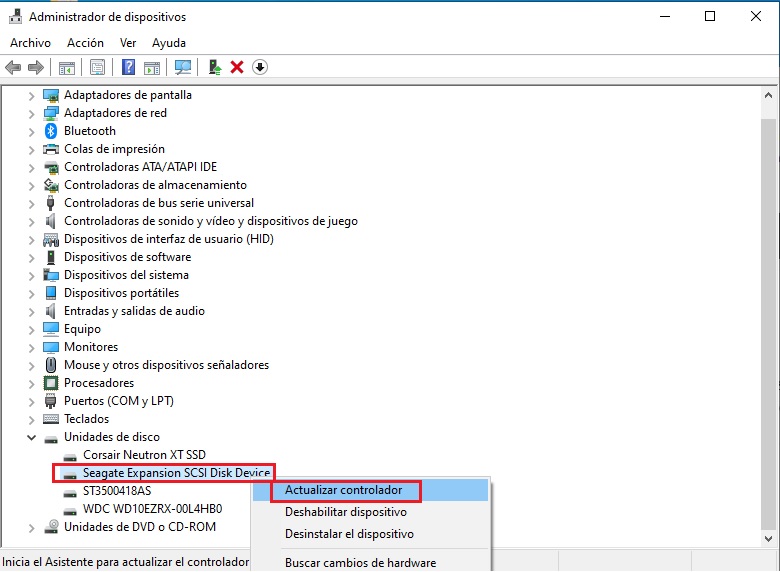This screenshot has width=780, height=572.
Task: Open the Archivo menu
Action: 30,43
